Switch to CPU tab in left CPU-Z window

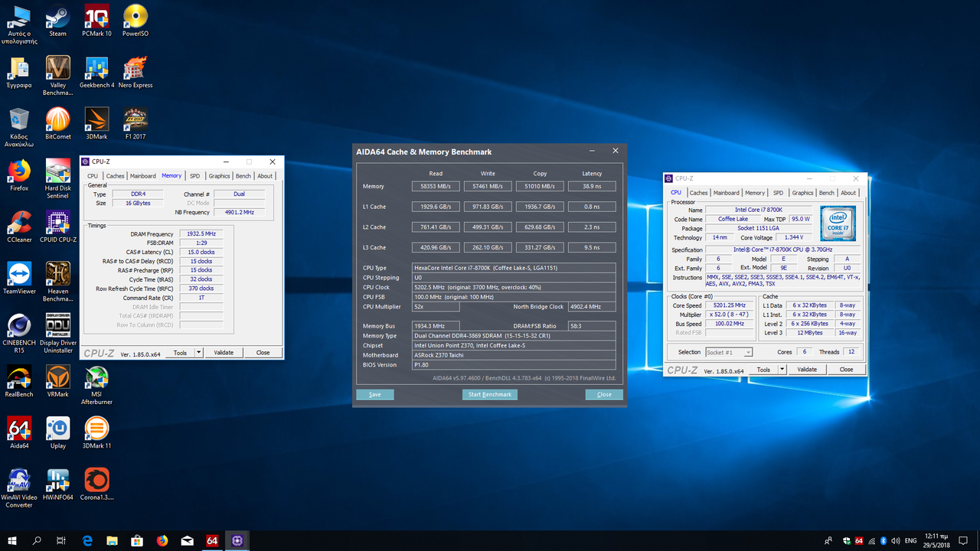[93, 176]
